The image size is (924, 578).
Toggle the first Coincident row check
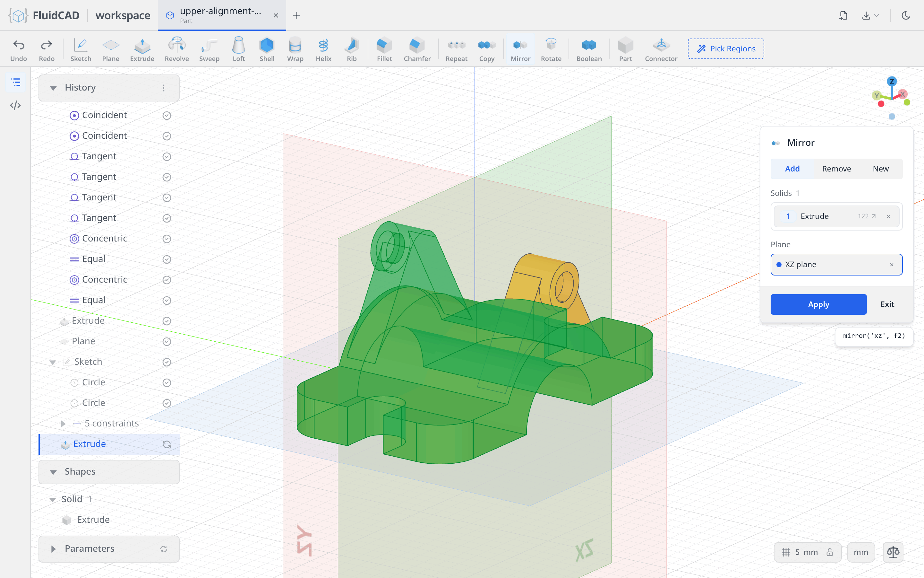pyautogui.click(x=167, y=116)
